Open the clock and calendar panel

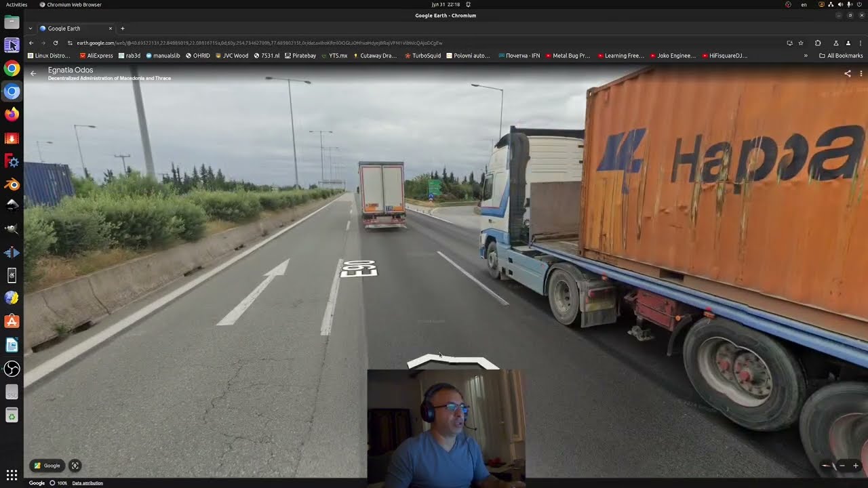tap(446, 5)
